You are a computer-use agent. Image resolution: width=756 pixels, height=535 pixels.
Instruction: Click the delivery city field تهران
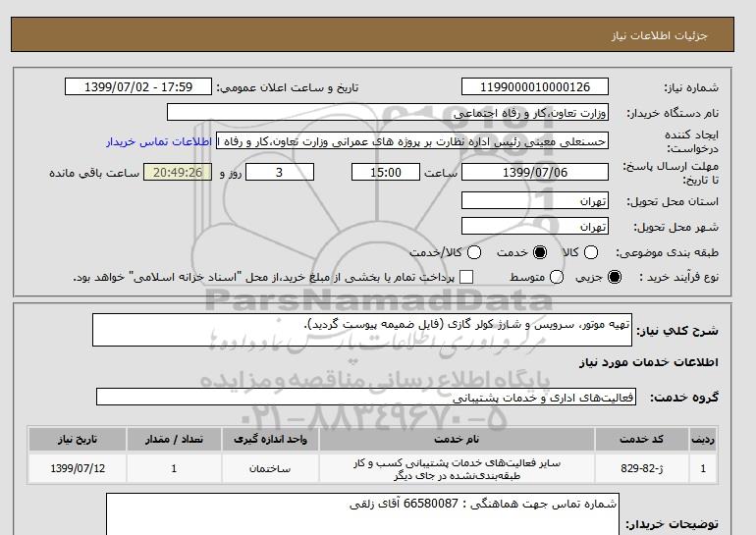[x=535, y=226]
